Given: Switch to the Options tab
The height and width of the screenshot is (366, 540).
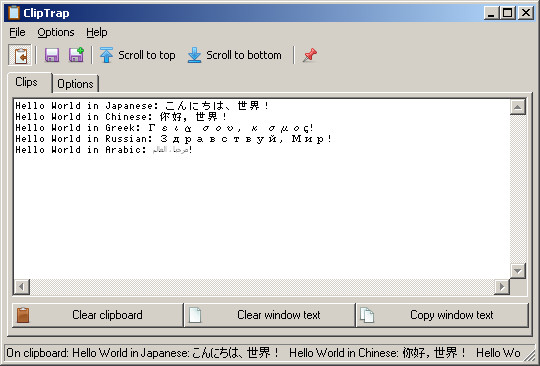Looking at the screenshot, I should [75, 84].
